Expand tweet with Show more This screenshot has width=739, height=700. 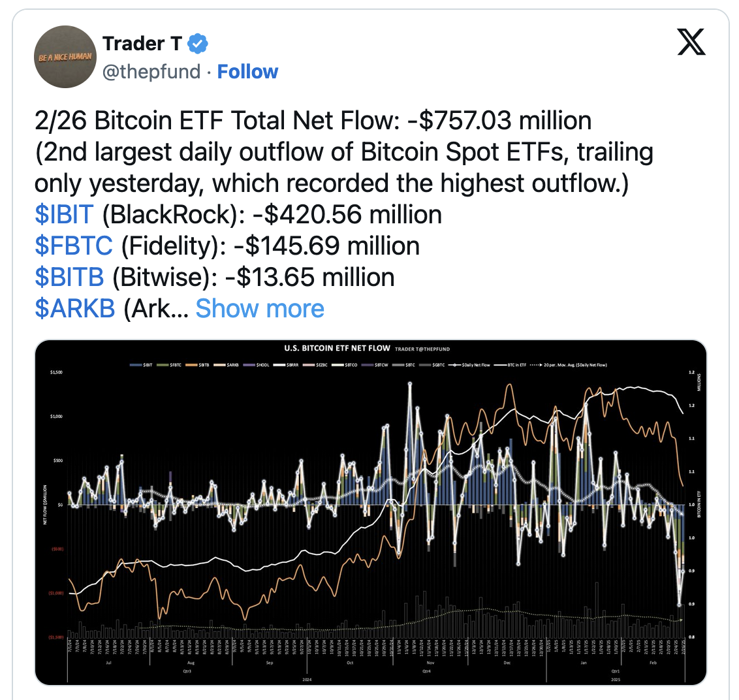(x=260, y=308)
